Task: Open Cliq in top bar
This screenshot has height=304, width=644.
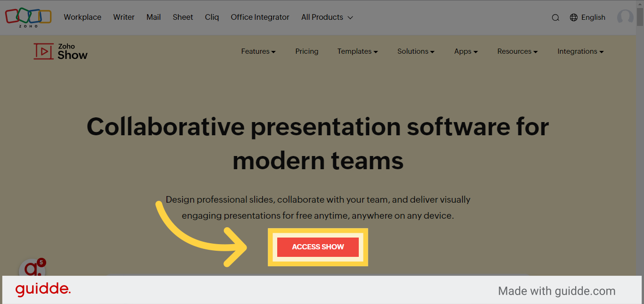Action: (212, 17)
